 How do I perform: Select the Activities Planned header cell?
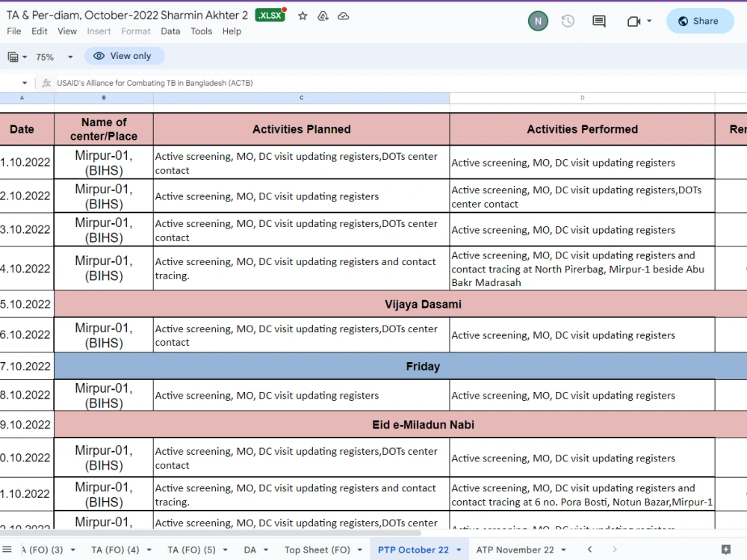(x=302, y=129)
